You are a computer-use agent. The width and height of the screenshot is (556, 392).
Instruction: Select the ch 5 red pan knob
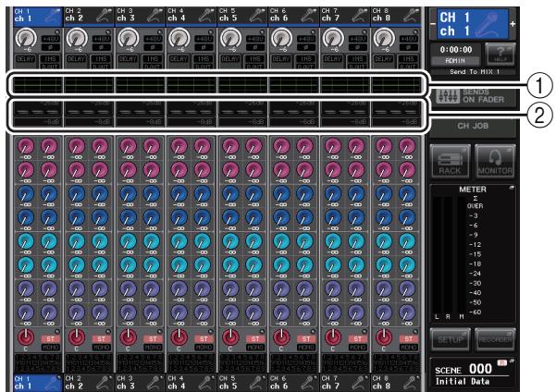coord(230,337)
